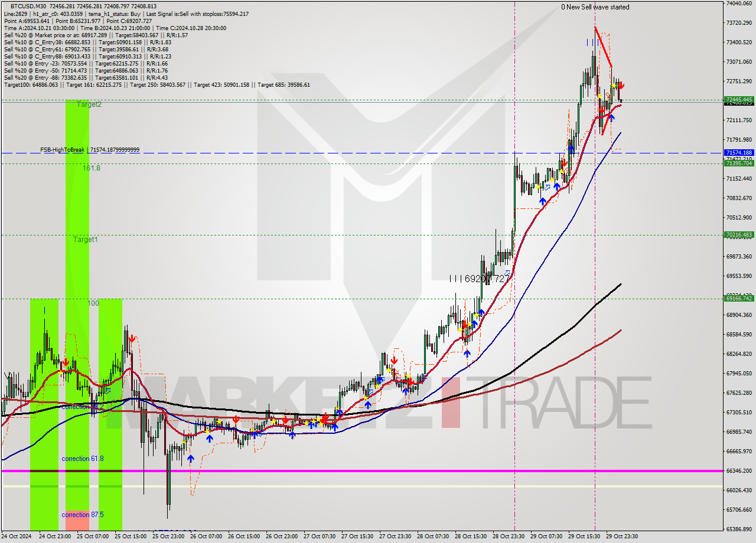Select the green 'Target2' label
This screenshot has width=756, height=543.
tap(89, 104)
